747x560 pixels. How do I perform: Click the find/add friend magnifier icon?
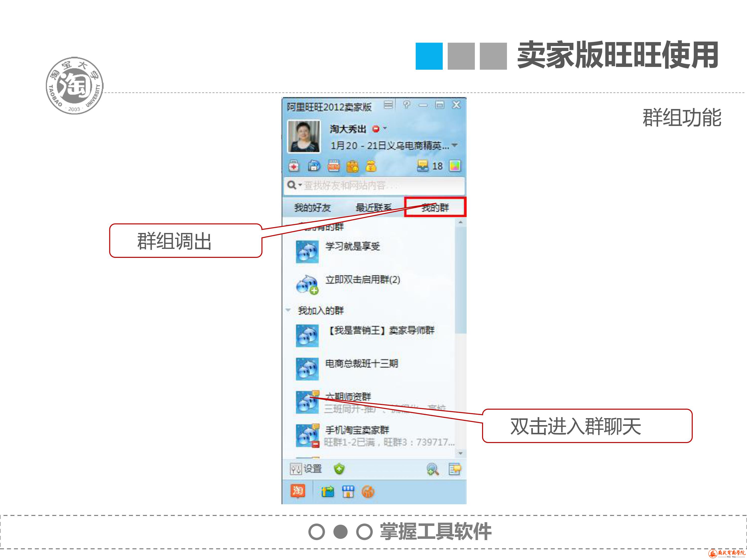point(433,469)
